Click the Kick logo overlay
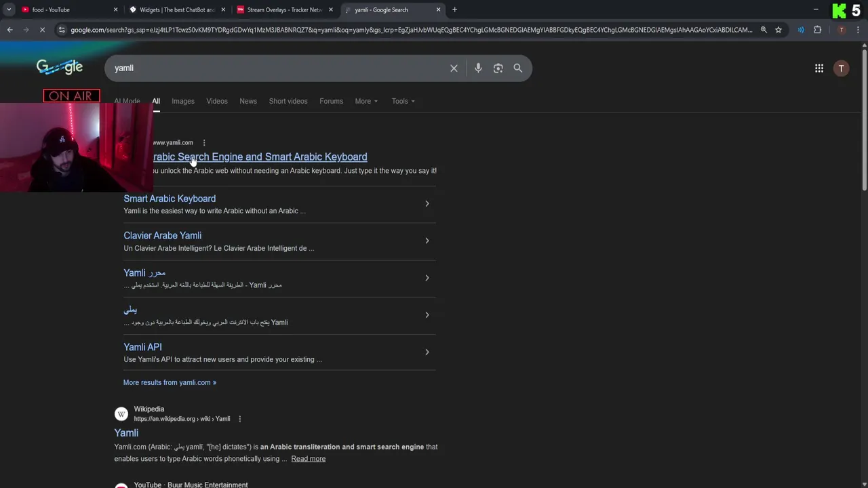The width and height of the screenshot is (868, 488). (840, 10)
